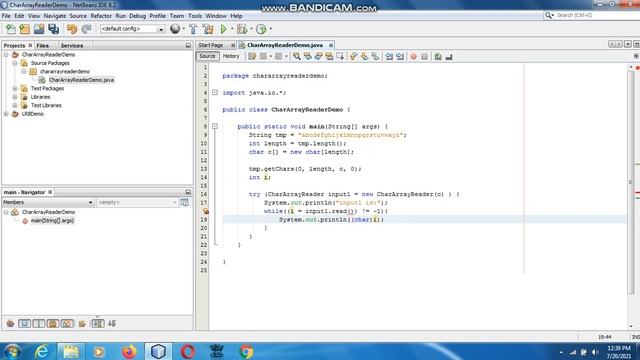Click the Save All toolbar icon
Image resolution: width=640 pixels, height=360 pixels.
tap(53, 29)
